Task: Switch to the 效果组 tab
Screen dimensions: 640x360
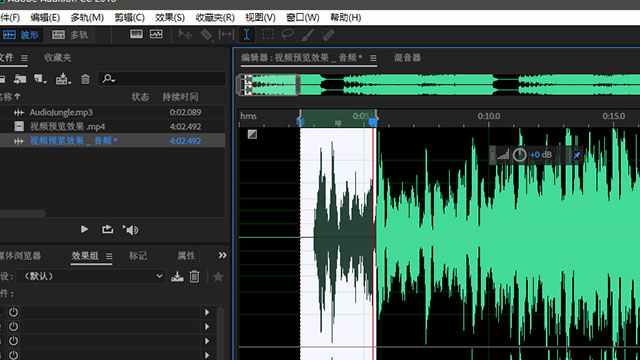Action: click(85, 256)
